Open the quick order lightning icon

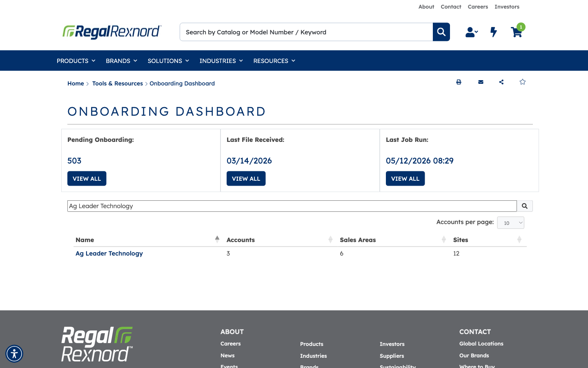pos(494,32)
